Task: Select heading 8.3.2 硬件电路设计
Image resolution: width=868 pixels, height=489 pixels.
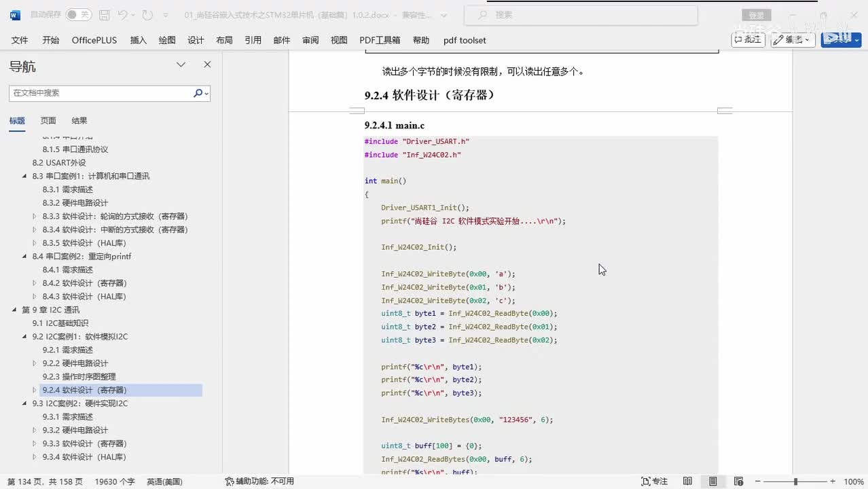Action: 75,203
